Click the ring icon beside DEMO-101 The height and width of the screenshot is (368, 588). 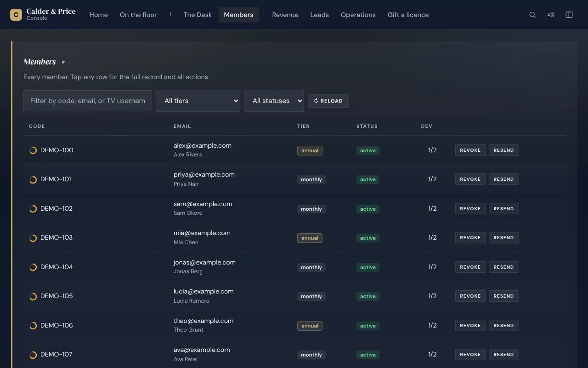point(33,179)
